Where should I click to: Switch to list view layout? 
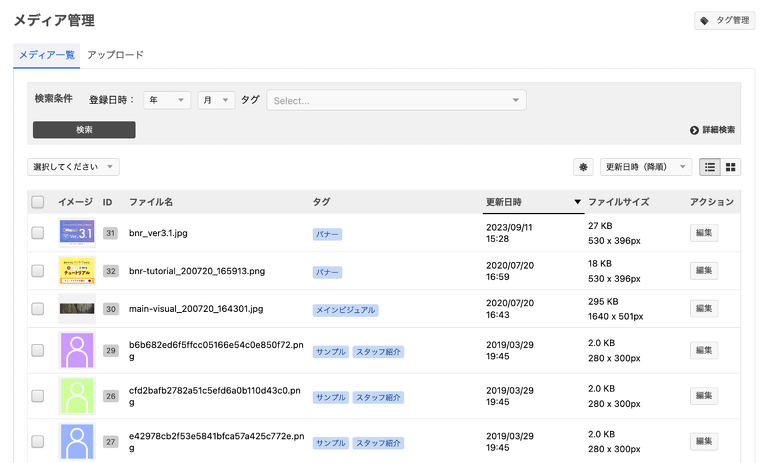pyautogui.click(x=710, y=167)
